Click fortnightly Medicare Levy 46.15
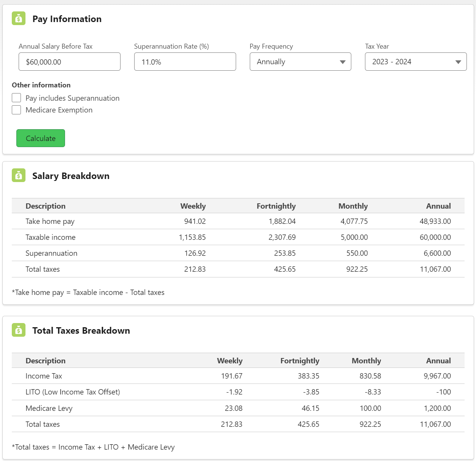 (x=311, y=408)
